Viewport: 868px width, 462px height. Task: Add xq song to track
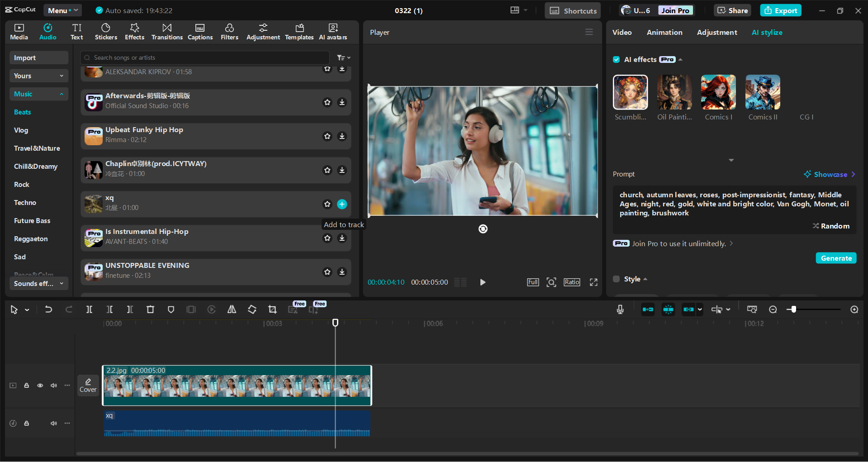[342, 204]
